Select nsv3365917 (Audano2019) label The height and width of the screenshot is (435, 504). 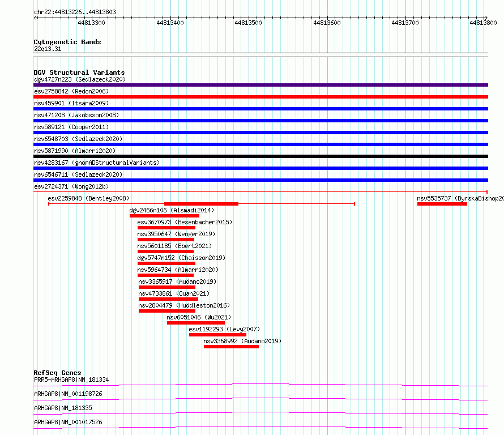(177, 282)
